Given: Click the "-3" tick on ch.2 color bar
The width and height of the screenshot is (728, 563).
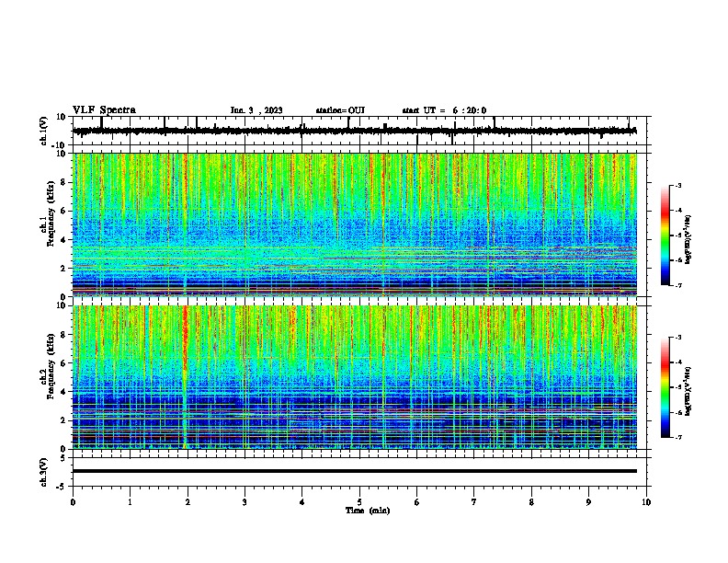Looking at the screenshot, I should click(678, 338).
